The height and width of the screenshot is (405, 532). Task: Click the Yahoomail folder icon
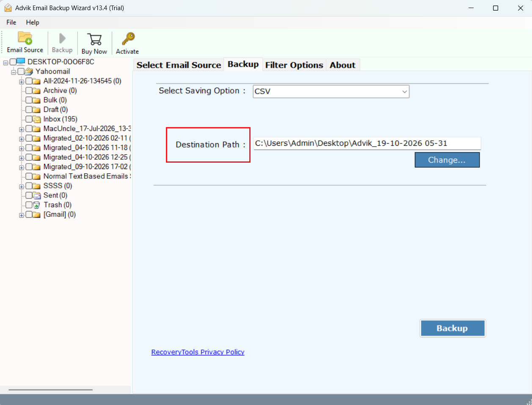pyautogui.click(x=29, y=72)
